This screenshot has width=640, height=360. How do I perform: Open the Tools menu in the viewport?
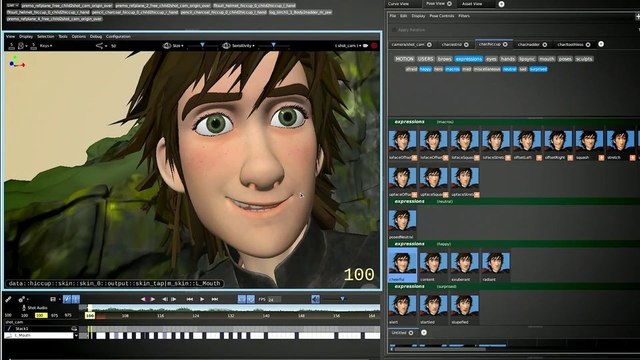tap(63, 36)
